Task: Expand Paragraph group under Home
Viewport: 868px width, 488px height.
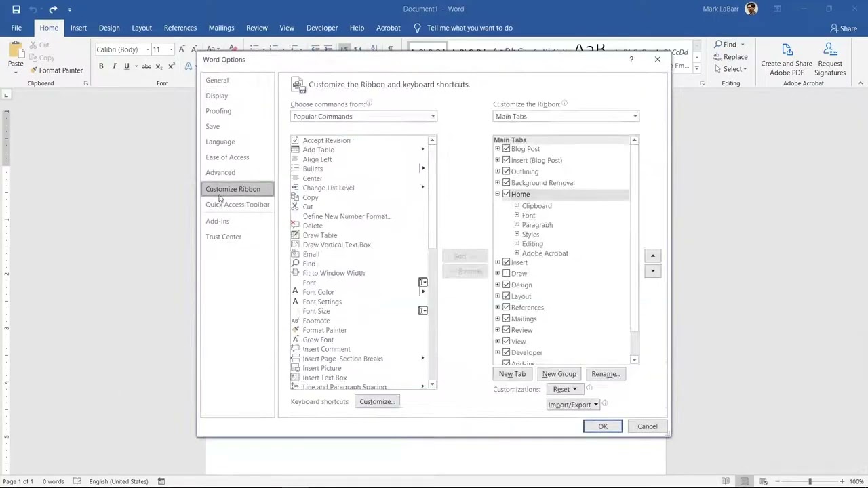Action: pos(517,224)
